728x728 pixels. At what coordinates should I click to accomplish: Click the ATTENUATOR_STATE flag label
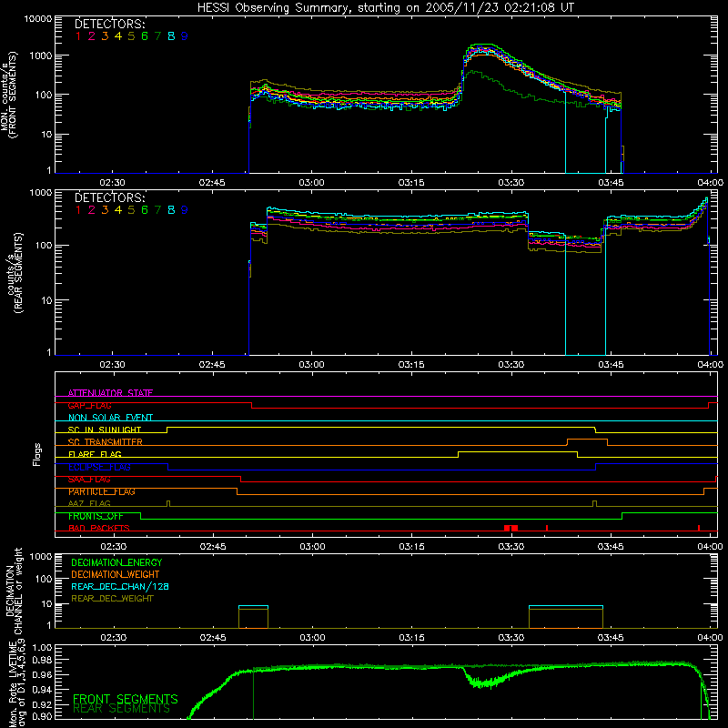[110, 393]
